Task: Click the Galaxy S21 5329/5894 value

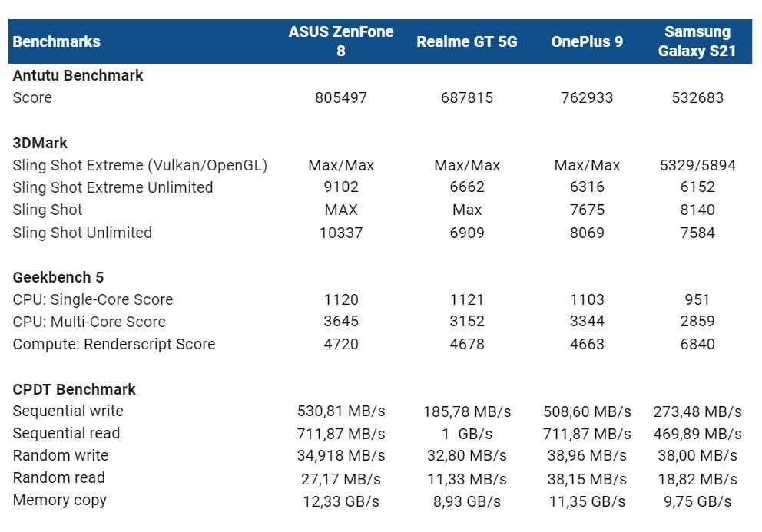Action: click(x=697, y=165)
